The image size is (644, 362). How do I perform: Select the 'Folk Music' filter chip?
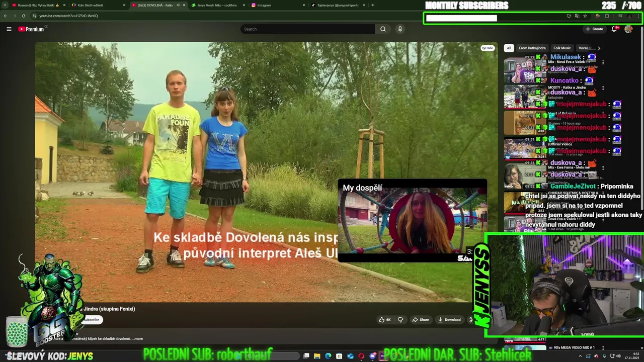562,48
